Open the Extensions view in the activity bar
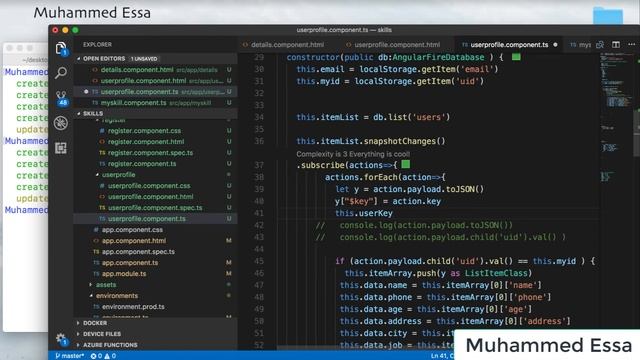This screenshot has height=360, width=640. (x=61, y=148)
